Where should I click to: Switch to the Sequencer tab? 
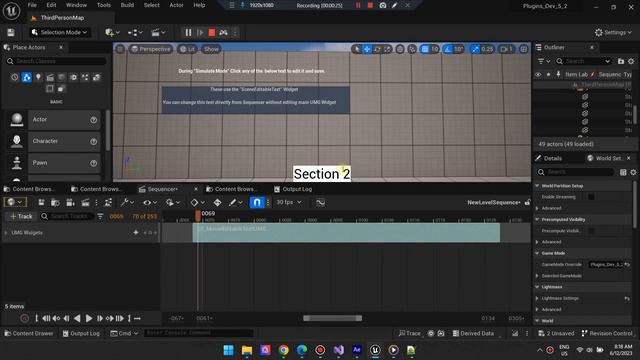(162, 189)
